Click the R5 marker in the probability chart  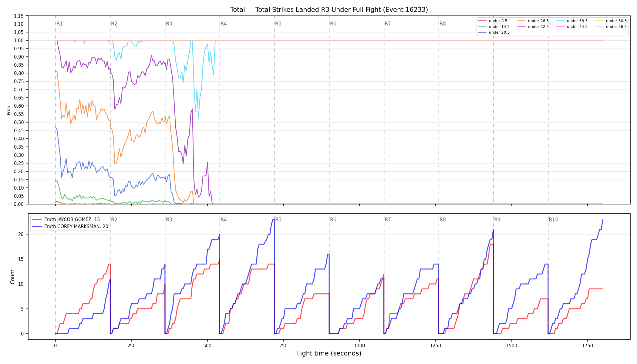(278, 24)
